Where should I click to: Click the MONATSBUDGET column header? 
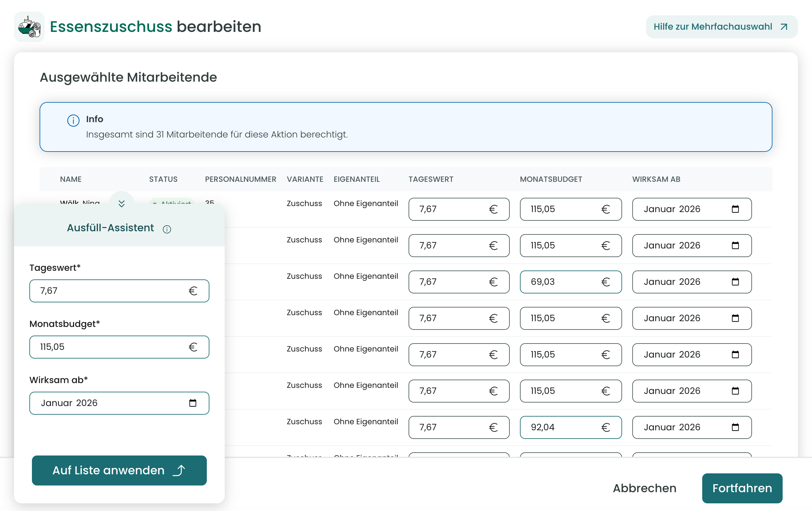[551, 179]
